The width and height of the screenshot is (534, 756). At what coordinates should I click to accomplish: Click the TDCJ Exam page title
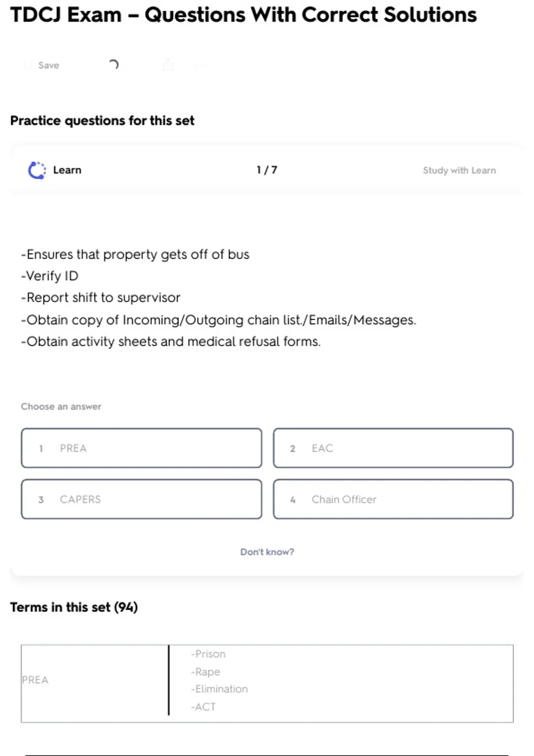[x=243, y=15]
